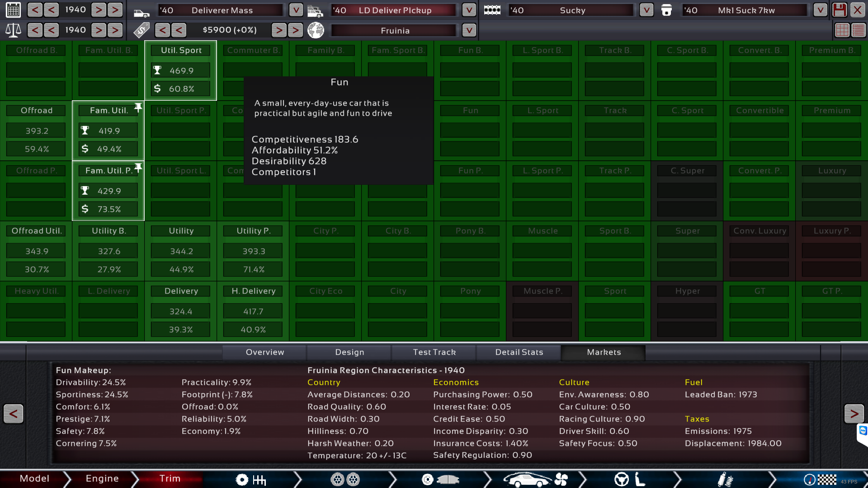Click the red floppy disk save icon
The image size is (868, 488).
(840, 10)
